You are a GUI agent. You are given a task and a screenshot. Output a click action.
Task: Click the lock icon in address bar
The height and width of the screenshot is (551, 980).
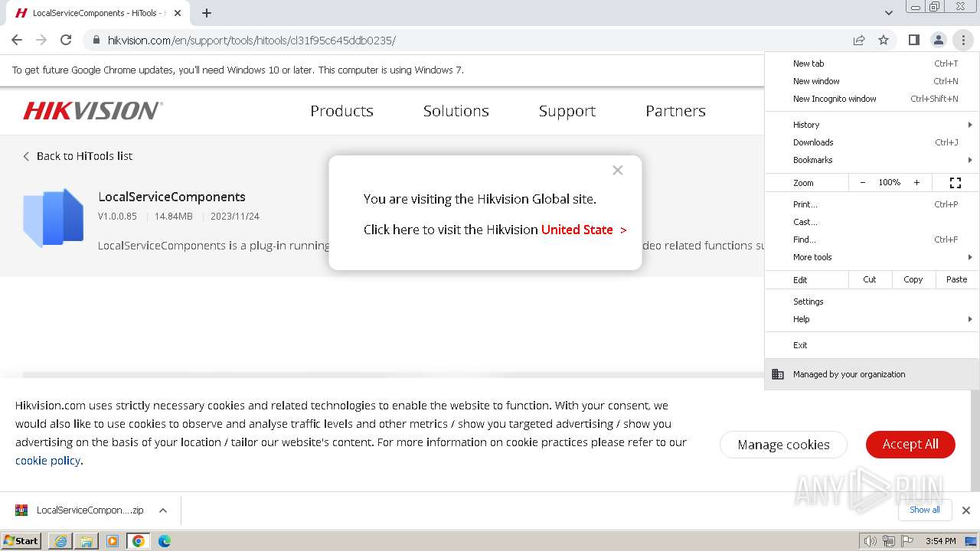(96, 40)
